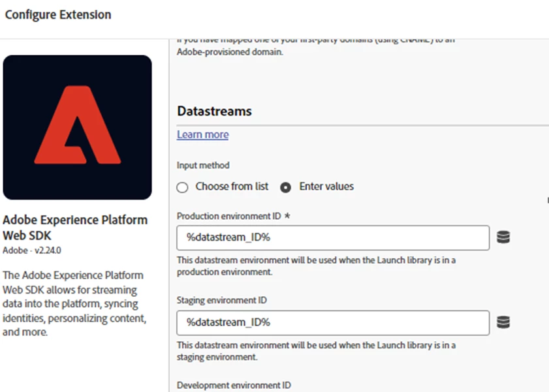Click the Staging environment ID input field
549x392 pixels.
pos(333,323)
